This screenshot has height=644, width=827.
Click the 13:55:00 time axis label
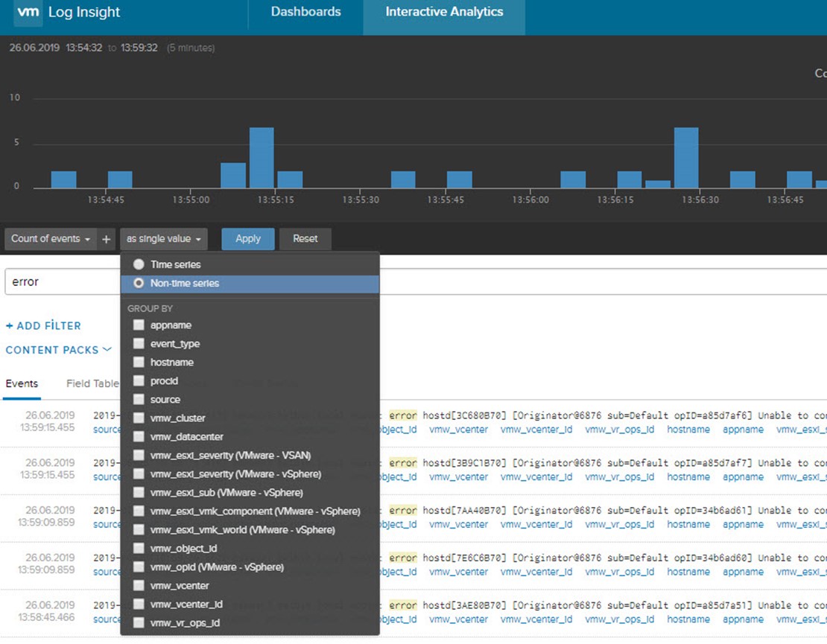point(191,200)
